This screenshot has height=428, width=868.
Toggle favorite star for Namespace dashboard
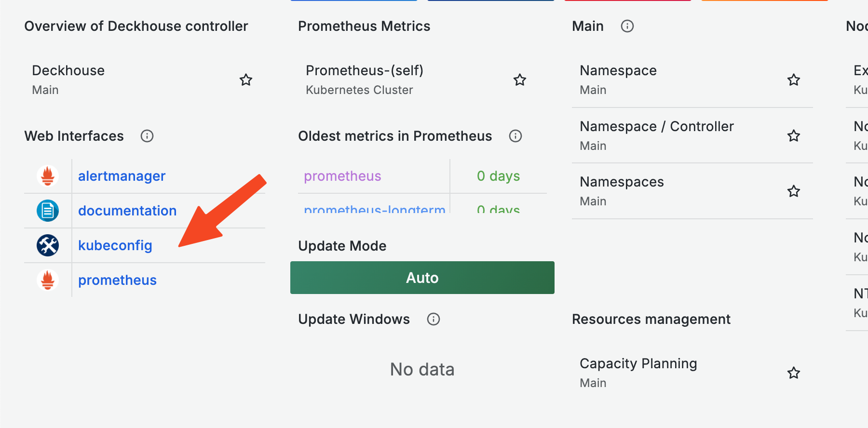794,80
